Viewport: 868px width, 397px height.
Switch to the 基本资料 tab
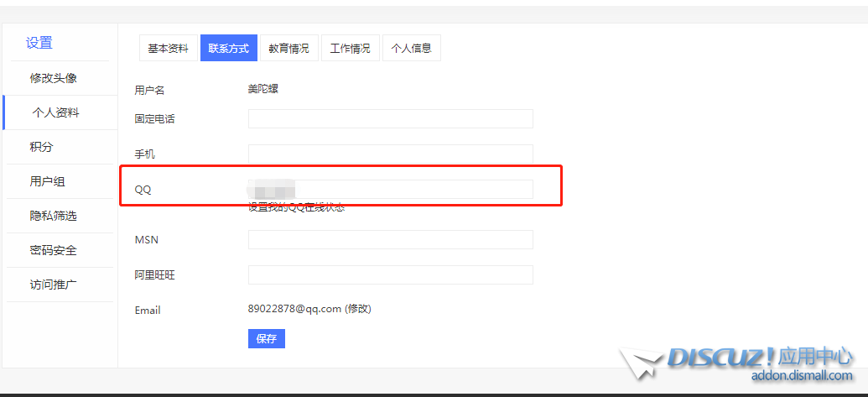pyautogui.click(x=169, y=49)
